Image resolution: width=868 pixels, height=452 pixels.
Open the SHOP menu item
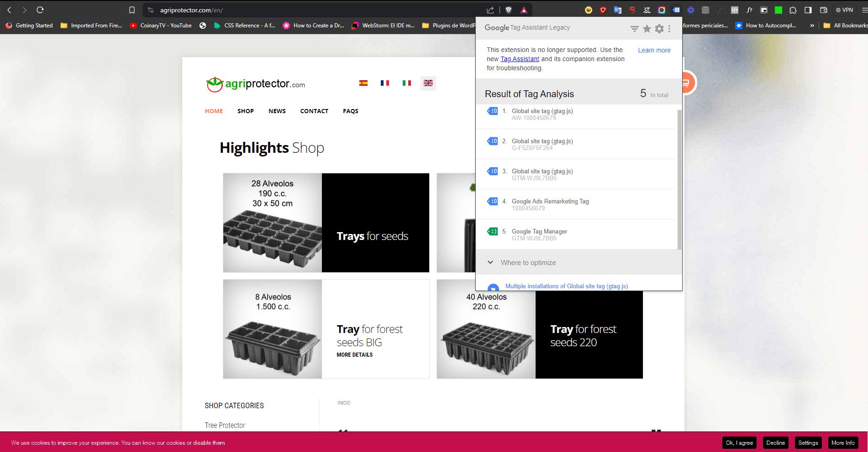coord(246,111)
